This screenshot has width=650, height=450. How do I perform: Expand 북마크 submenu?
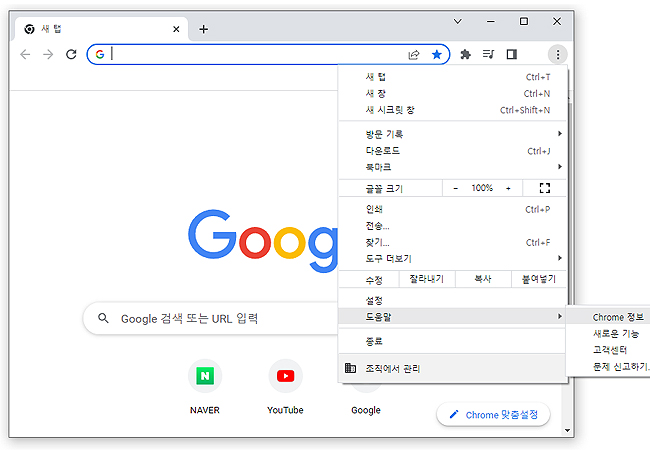[453, 167]
